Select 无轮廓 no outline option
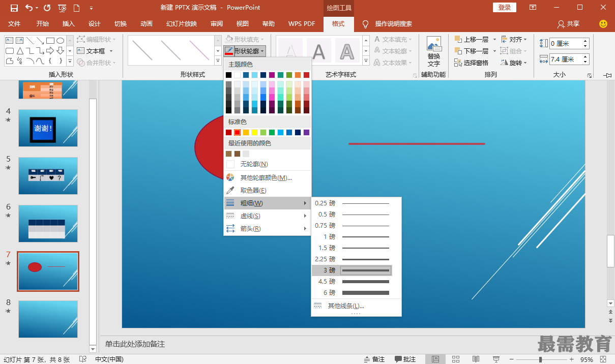 [267, 164]
